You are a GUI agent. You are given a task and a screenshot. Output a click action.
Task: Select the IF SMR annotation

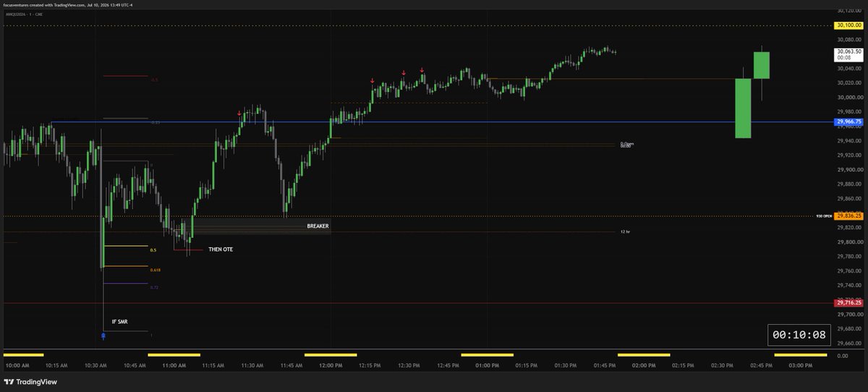(x=120, y=322)
